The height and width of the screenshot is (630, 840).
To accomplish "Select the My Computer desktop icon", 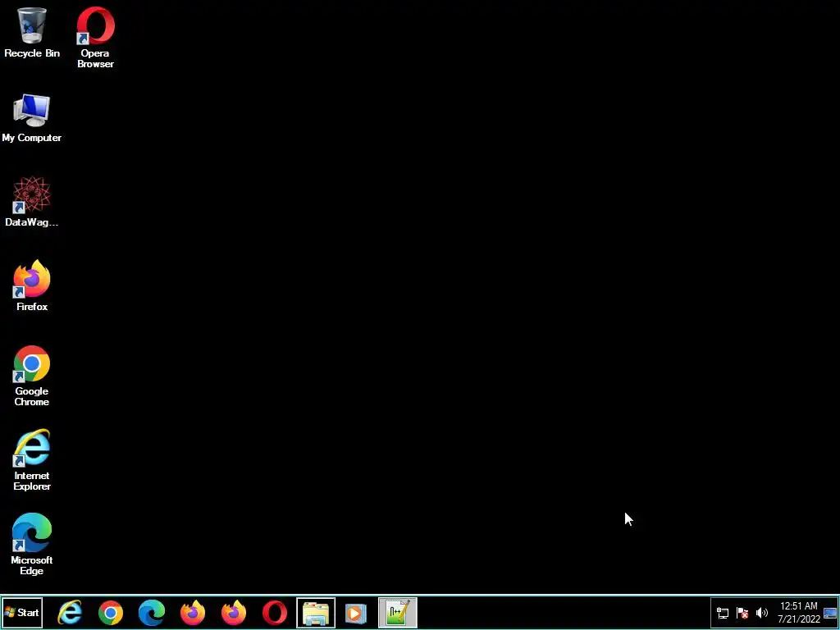I will (x=32, y=118).
